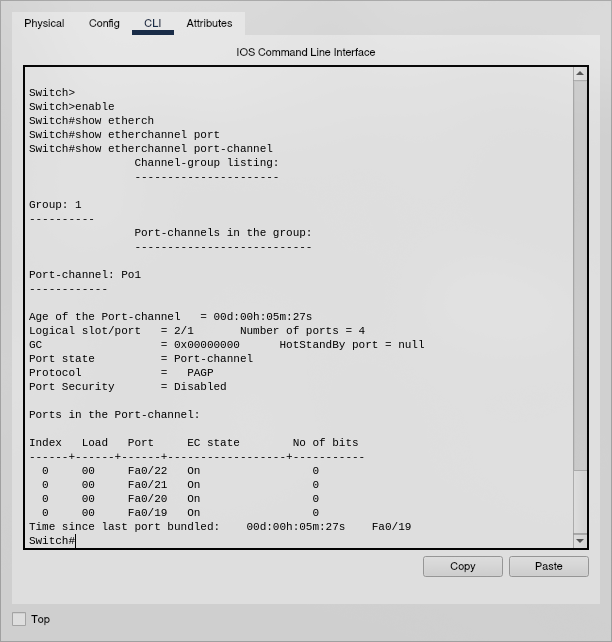
Task: Click the terminal vertical scrollbar thumb
Action: (580, 275)
